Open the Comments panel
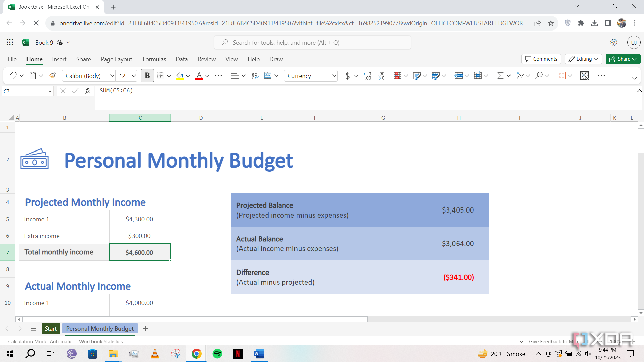The height and width of the screenshot is (362, 644). click(541, 59)
